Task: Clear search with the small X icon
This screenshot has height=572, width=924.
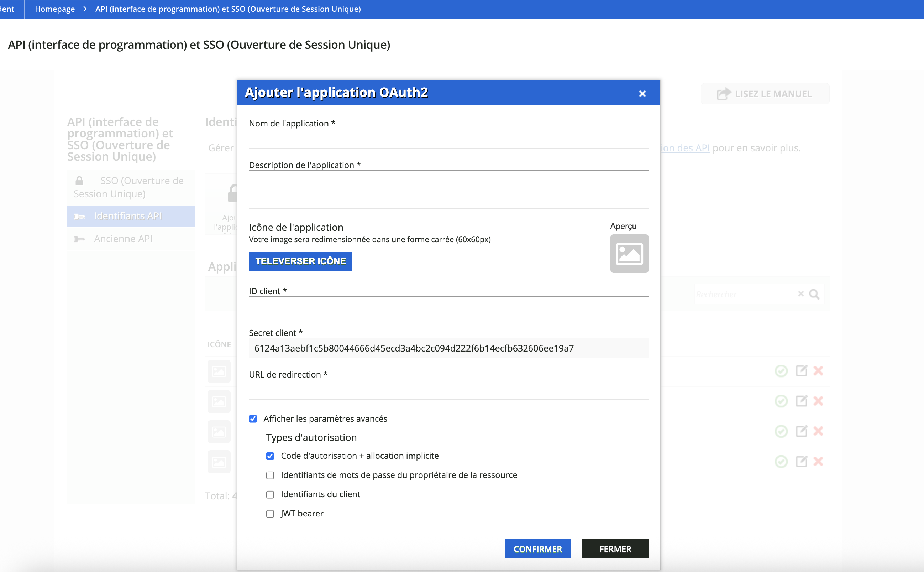Action: point(801,294)
